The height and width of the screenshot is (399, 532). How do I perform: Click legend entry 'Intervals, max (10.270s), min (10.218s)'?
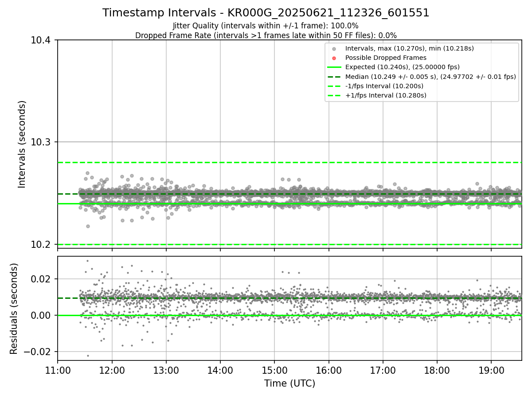pos(410,48)
